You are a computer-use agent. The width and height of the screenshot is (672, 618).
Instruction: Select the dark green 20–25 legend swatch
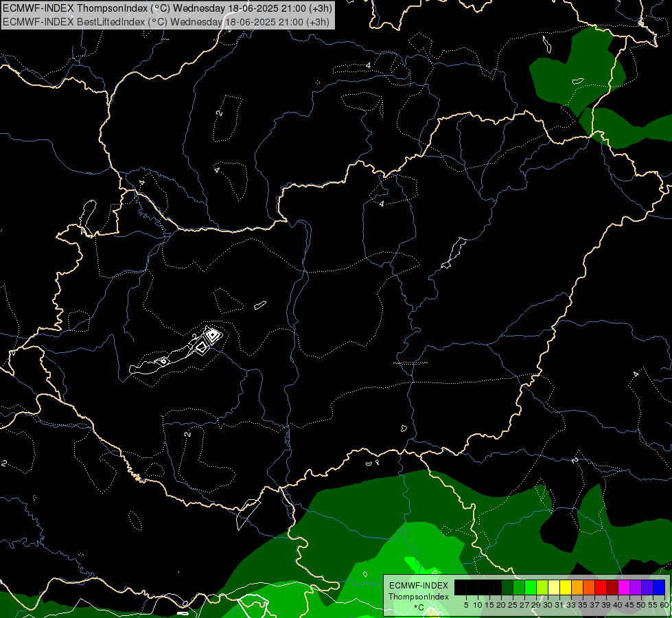coord(507,587)
